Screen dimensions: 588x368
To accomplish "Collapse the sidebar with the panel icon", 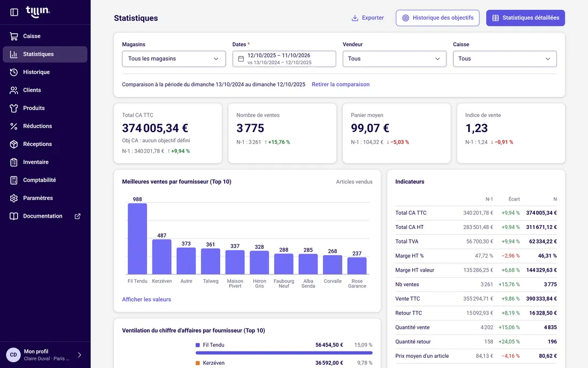I will click(14, 12).
